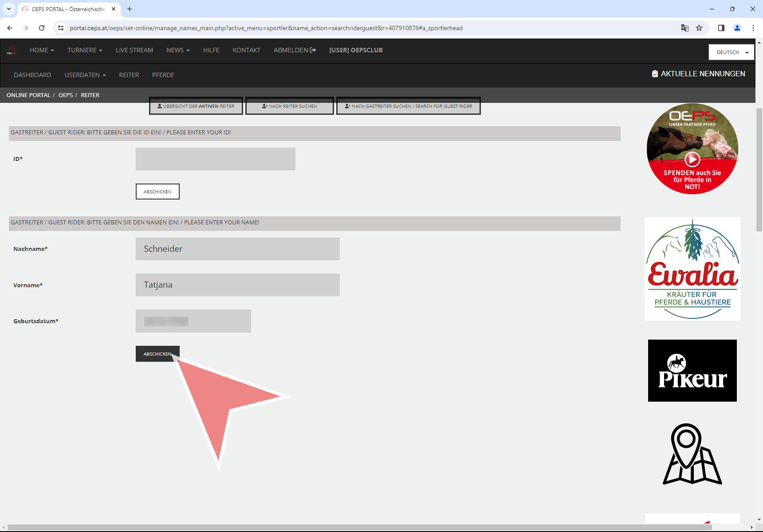Reload the page
763x532 pixels.
[x=42, y=28]
